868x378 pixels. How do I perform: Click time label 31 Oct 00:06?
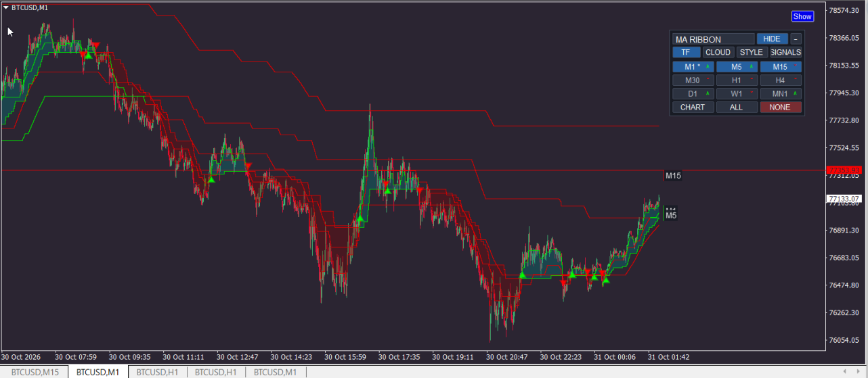(615, 356)
